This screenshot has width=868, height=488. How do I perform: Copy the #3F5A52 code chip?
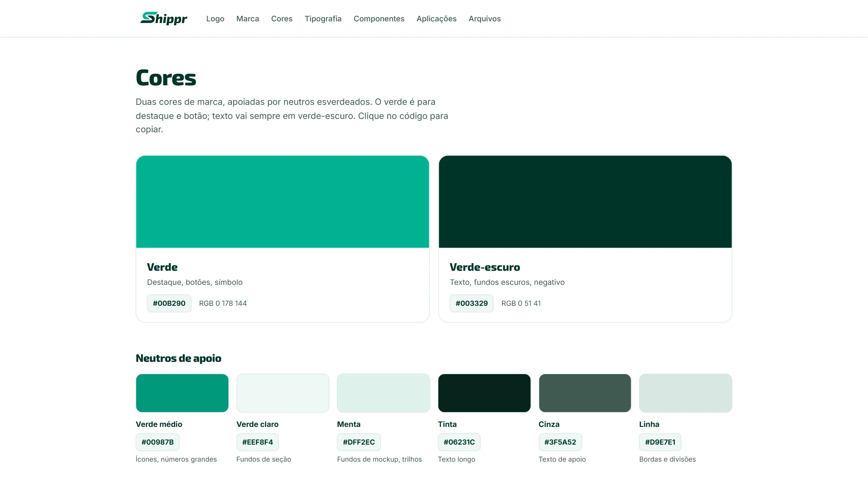(x=560, y=442)
